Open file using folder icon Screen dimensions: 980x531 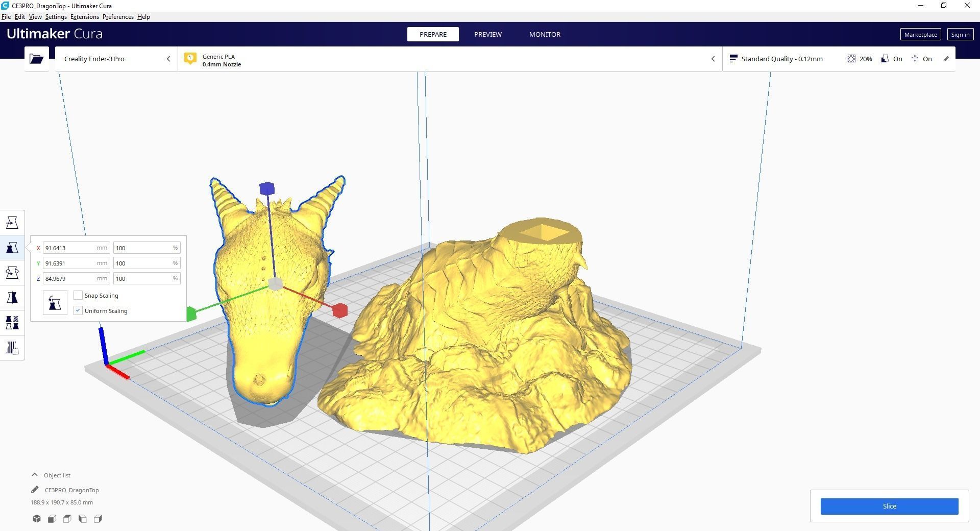point(36,59)
